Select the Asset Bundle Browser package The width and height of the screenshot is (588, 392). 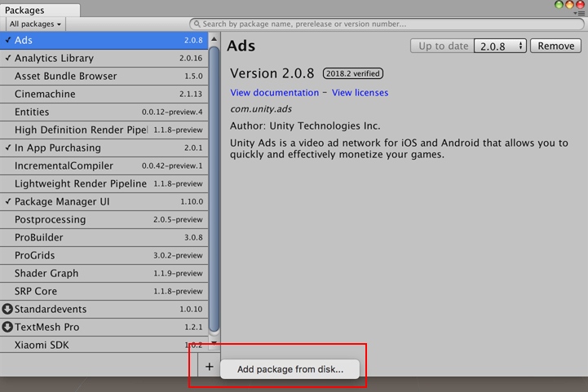coord(104,76)
